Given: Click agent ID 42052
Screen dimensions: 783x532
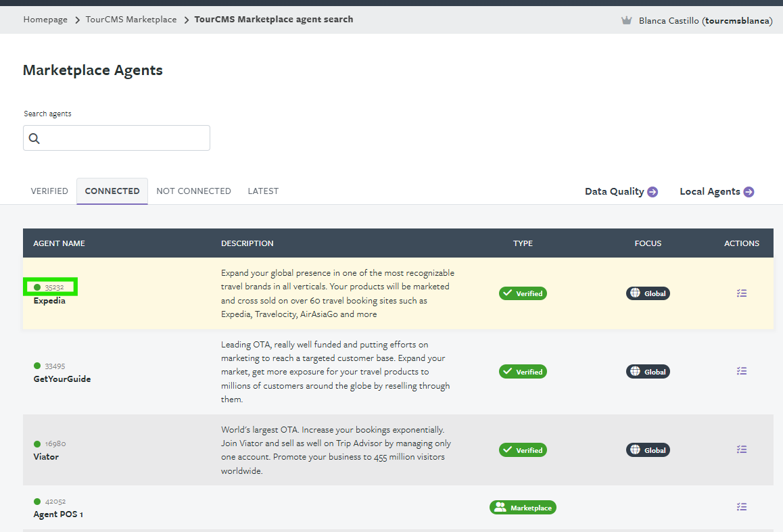Looking at the screenshot, I should [x=55, y=502].
